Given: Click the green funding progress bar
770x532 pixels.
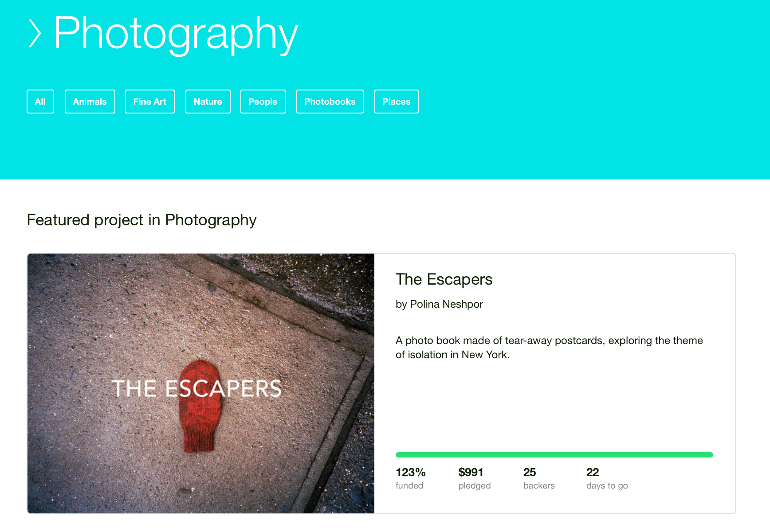Looking at the screenshot, I should (x=554, y=455).
